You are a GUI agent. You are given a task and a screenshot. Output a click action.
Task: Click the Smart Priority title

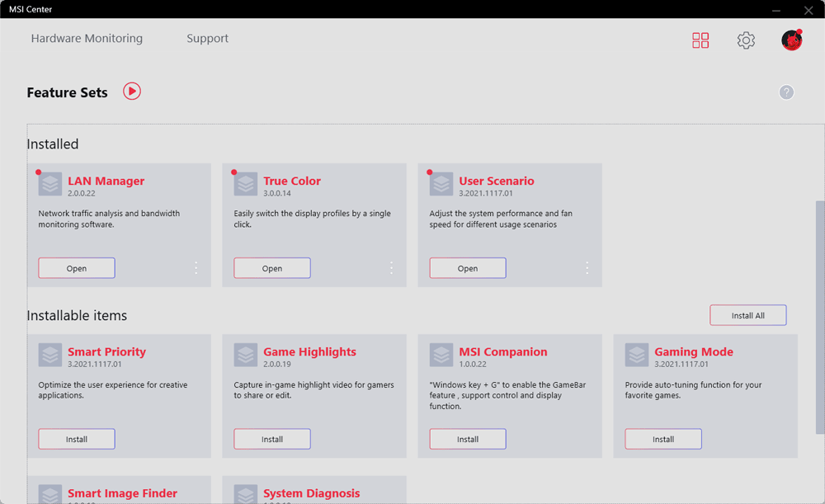[106, 352]
